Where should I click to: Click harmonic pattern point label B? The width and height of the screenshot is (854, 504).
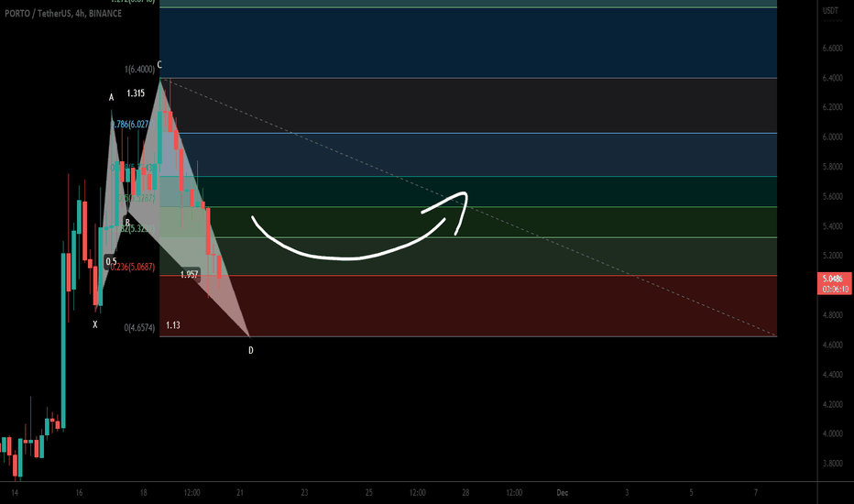point(127,223)
